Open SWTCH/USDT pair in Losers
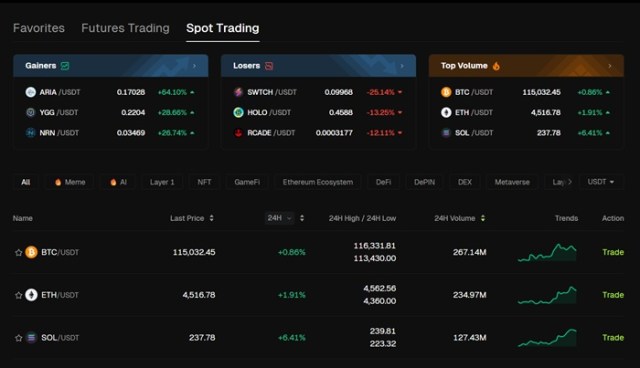Viewport: 640px width, 368px height. (272, 92)
